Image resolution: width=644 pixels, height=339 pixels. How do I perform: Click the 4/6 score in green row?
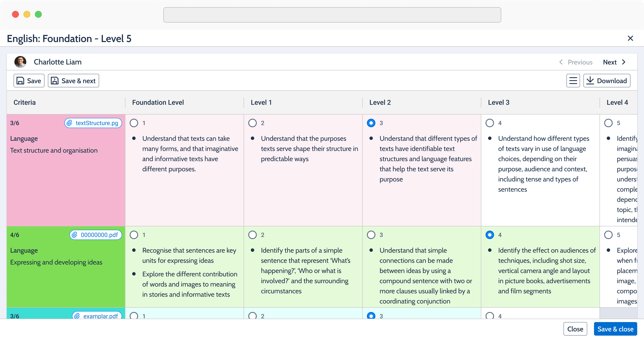coord(15,235)
